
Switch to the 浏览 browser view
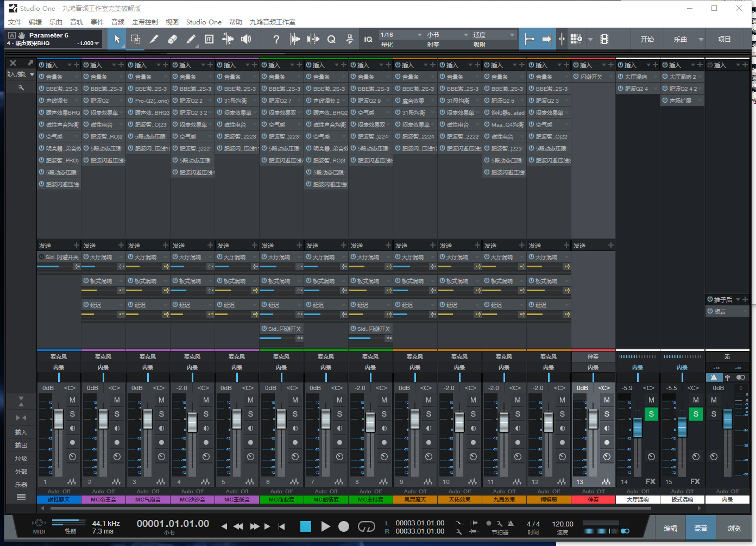pyautogui.click(x=734, y=528)
